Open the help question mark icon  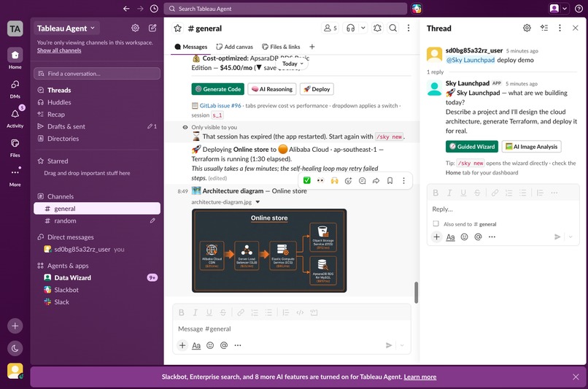pos(579,9)
